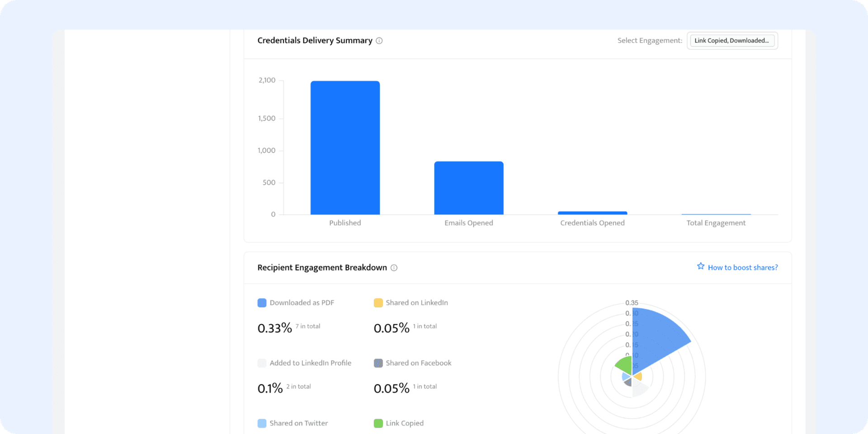The height and width of the screenshot is (434, 868).
Task: Click the Credentials Opened bar
Action: tap(592, 212)
